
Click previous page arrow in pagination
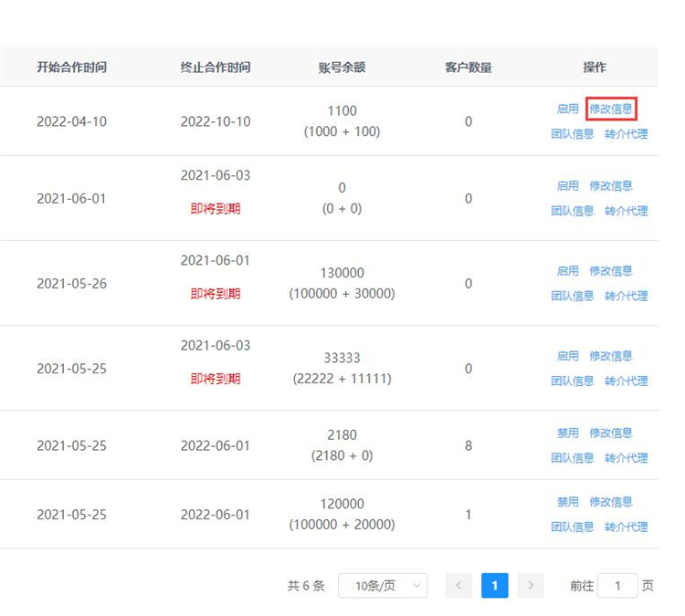459,586
